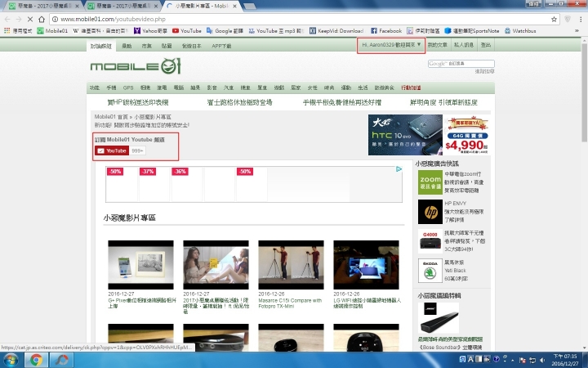Switch to the first browser tab
588x368 pixels.
pos(43,6)
